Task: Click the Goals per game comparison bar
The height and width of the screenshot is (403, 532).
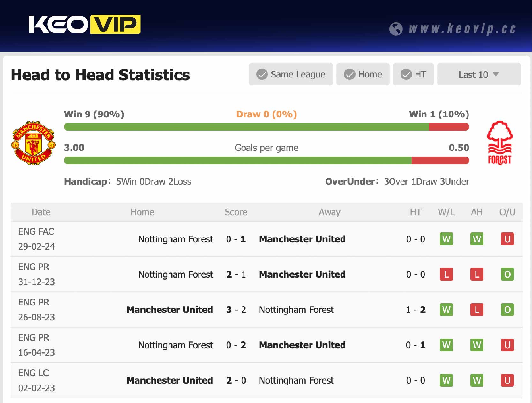Action: (x=266, y=159)
